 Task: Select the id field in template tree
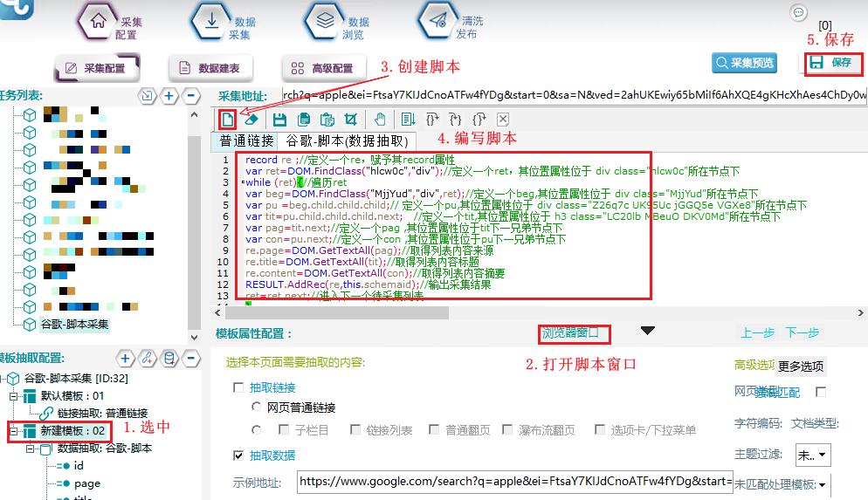coord(79,466)
